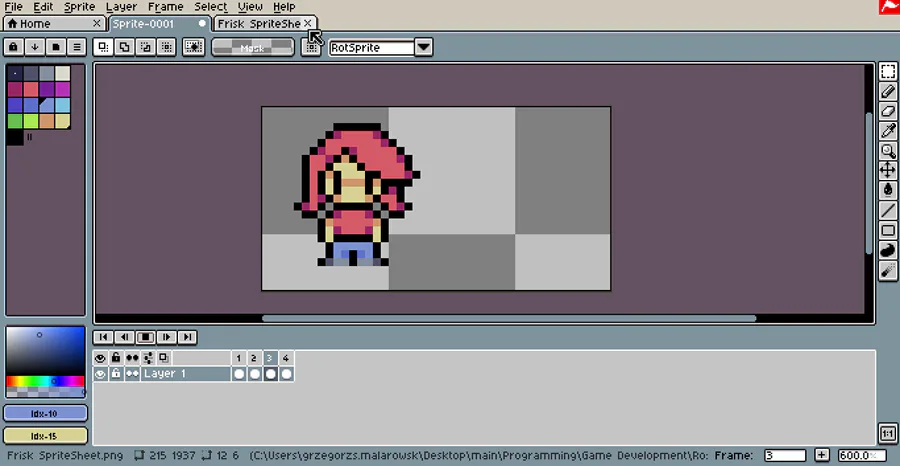Close the Home tab
Screen dimensions: 900x466
[97, 24]
